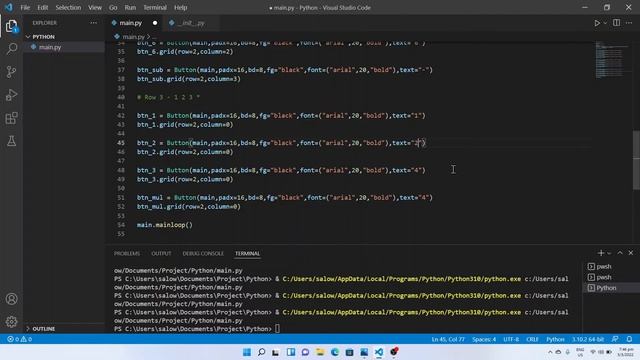Open editor More Actions ellipsis
The height and width of the screenshot is (360, 640).
click(x=629, y=23)
